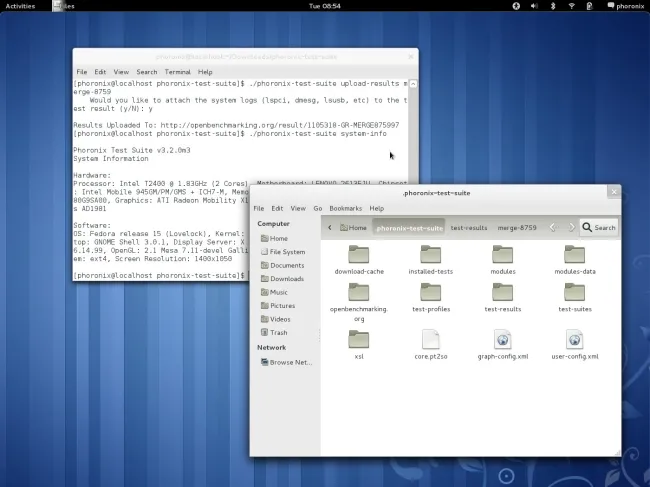Select the modules folder icon
Image resolution: width=650 pixels, height=487 pixels.
pyautogui.click(x=502, y=254)
